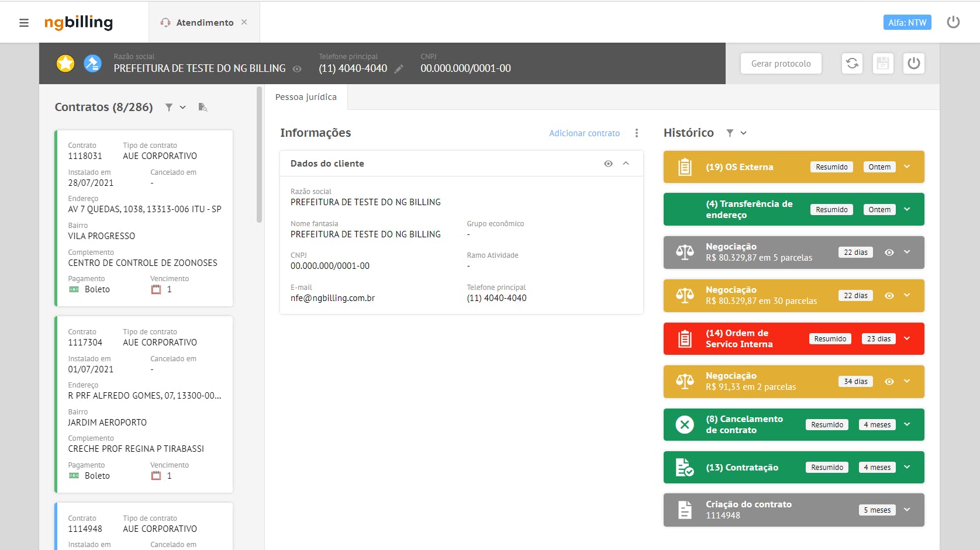This screenshot has height=550, width=980.
Task: Click the Alfa: NTW environment badge
Action: (907, 22)
